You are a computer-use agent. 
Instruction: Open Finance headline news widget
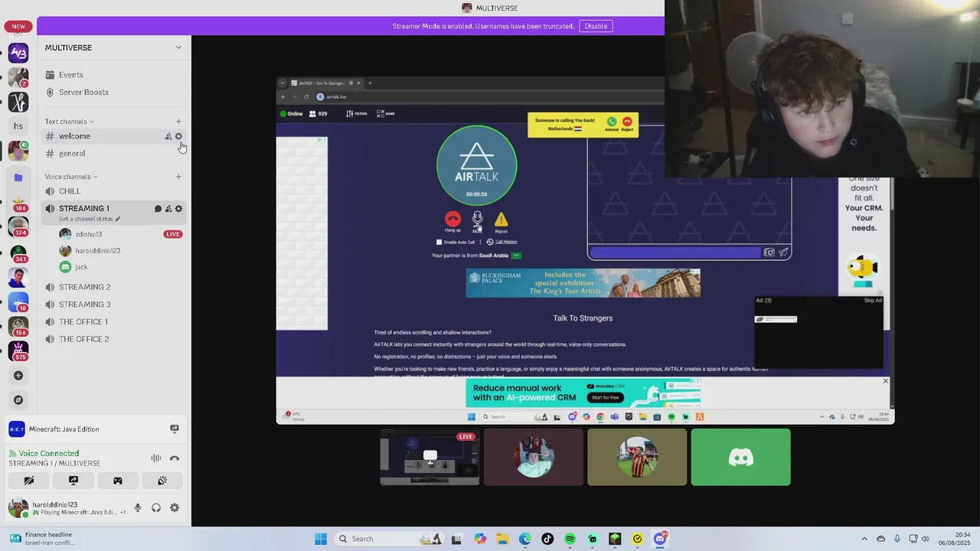42,539
